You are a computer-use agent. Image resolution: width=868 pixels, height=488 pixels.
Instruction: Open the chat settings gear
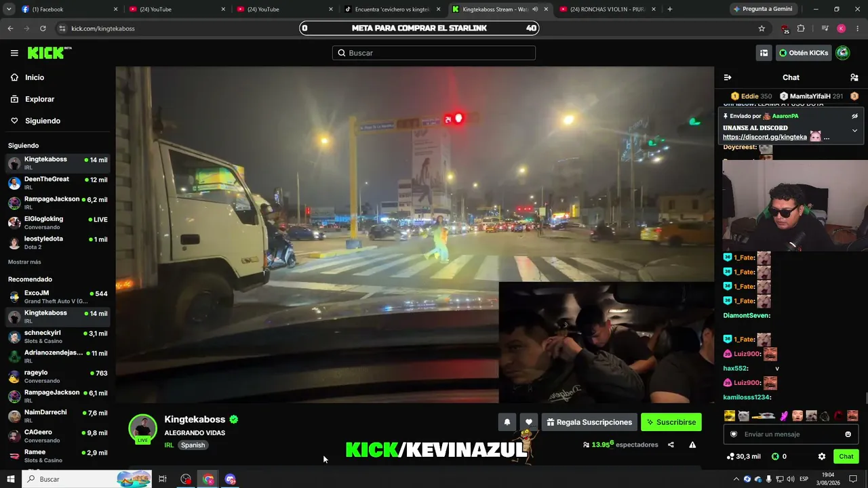click(x=822, y=456)
